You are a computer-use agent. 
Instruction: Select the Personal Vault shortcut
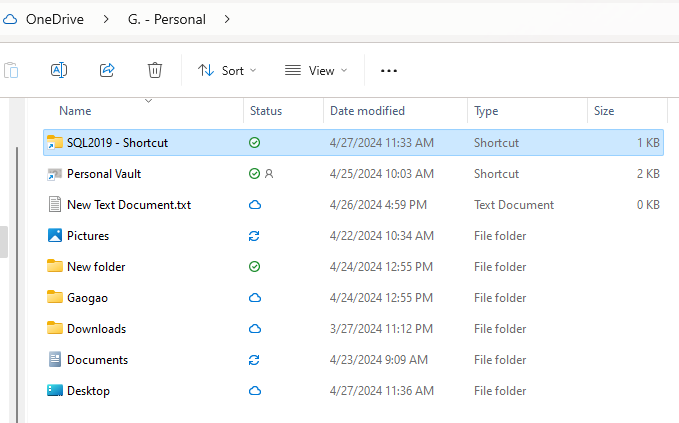pos(104,174)
